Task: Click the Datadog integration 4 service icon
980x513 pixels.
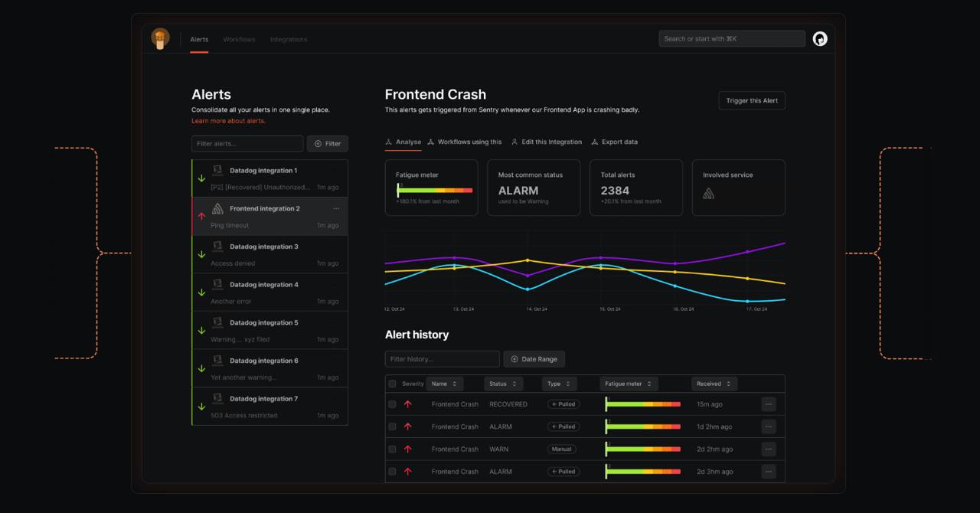Action: [217, 285]
